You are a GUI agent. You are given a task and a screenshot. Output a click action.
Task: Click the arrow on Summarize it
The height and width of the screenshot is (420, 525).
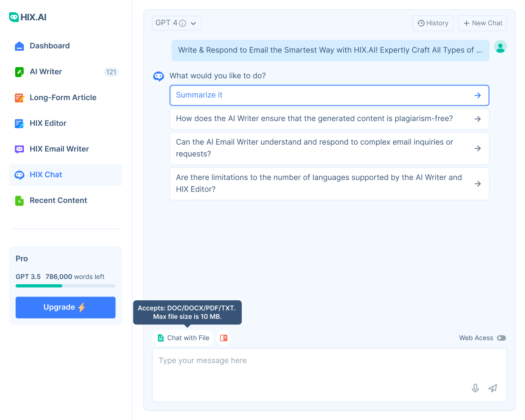478,96
